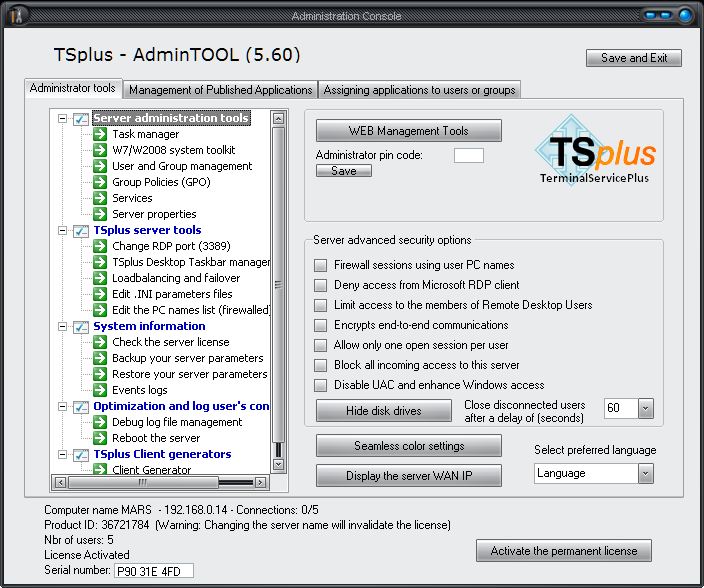Click arrow icon beside Check the server license

click(x=100, y=342)
